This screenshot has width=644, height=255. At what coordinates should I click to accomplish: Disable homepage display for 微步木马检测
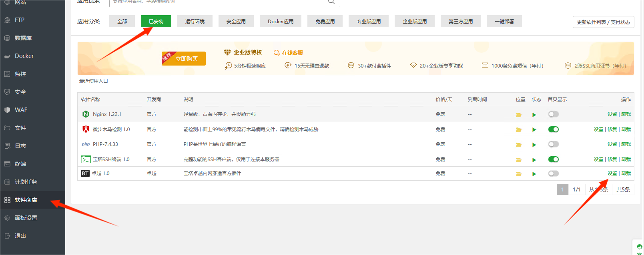click(x=554, y=129)
